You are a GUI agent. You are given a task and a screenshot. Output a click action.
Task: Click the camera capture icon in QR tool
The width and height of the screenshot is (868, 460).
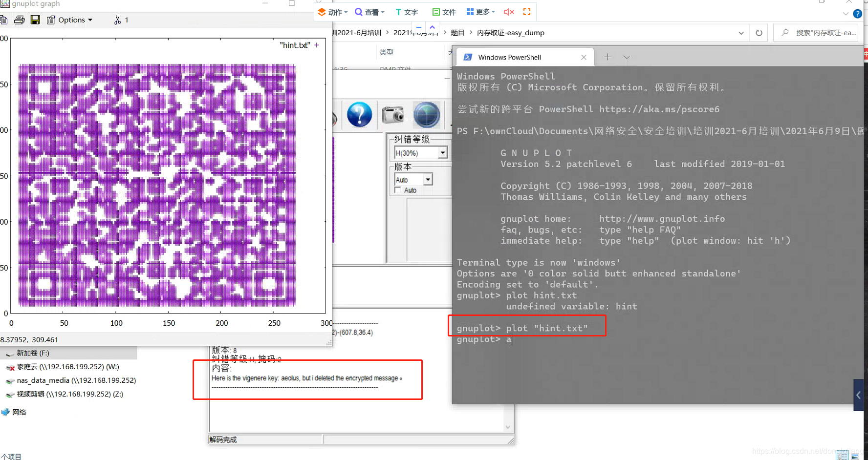(393, 115)
